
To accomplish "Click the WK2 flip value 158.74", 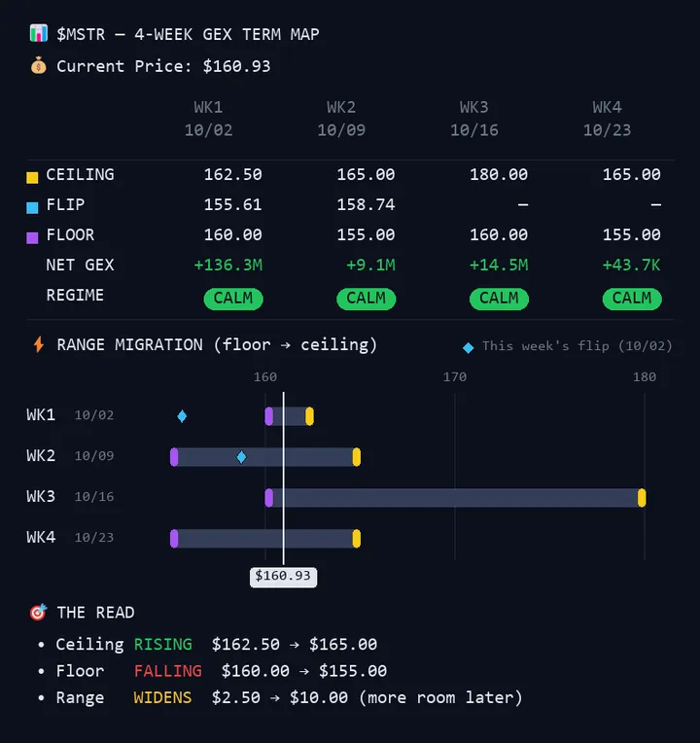I will click(x=367, y=204).
